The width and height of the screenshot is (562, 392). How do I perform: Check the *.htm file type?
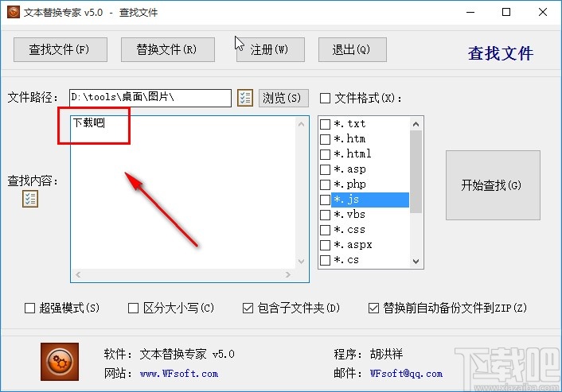coord(325,139)
